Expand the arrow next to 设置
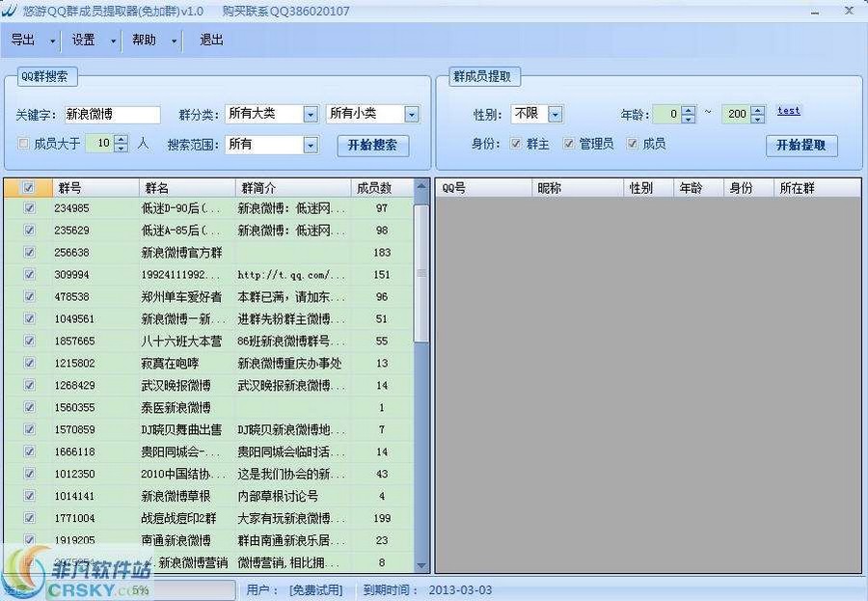868x601 pixels. tap(114, 41)
